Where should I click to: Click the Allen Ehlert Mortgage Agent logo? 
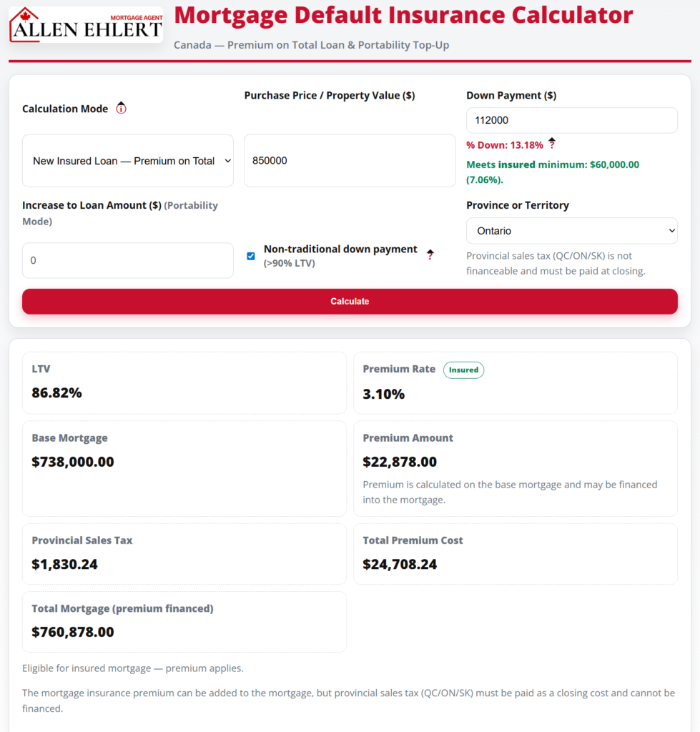[86, 24]
